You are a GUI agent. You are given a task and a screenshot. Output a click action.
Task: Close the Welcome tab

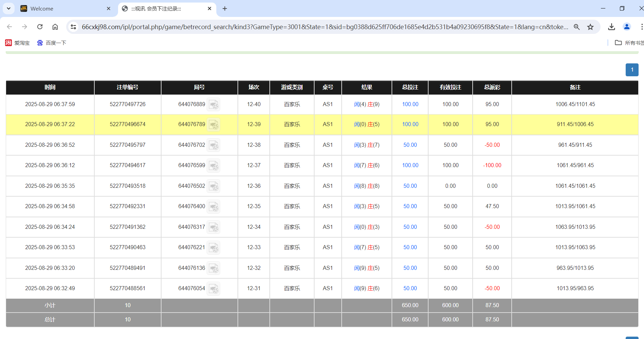pyautogui.click(x=109, y=8)
